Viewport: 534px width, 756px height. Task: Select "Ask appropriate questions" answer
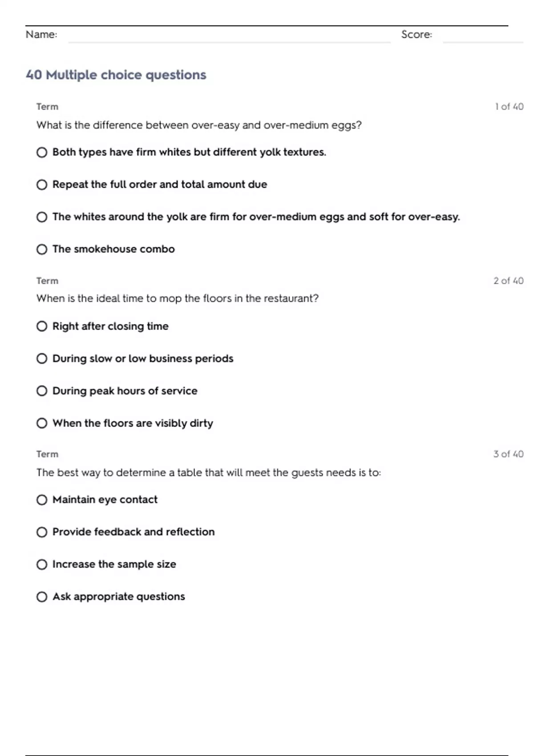point(42,597)
